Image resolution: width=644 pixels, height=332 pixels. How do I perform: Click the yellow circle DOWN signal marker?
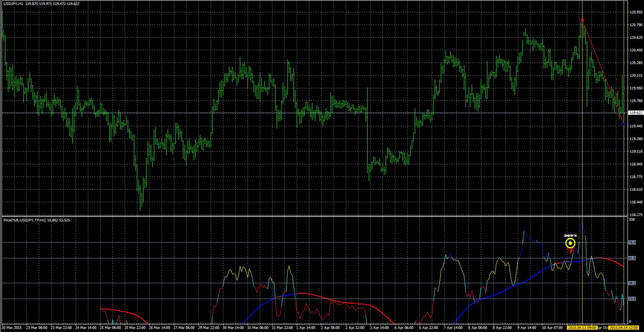coord(570,243)
